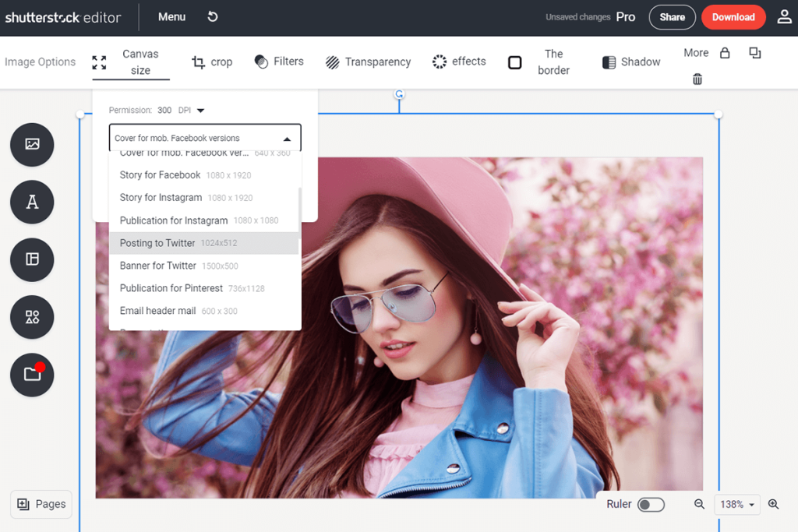This screenshot has height=532, width=798.
Task: Click the Undo arrow
Action: (212, 16)
